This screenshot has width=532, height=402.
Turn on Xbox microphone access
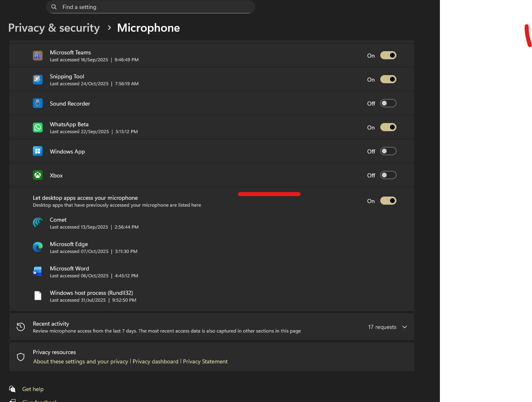point(388,175)
